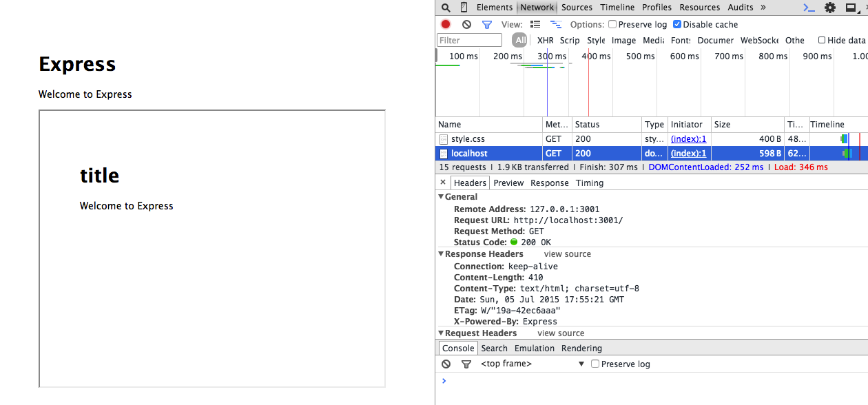Select the style.css request row

(x=652, y=139)
